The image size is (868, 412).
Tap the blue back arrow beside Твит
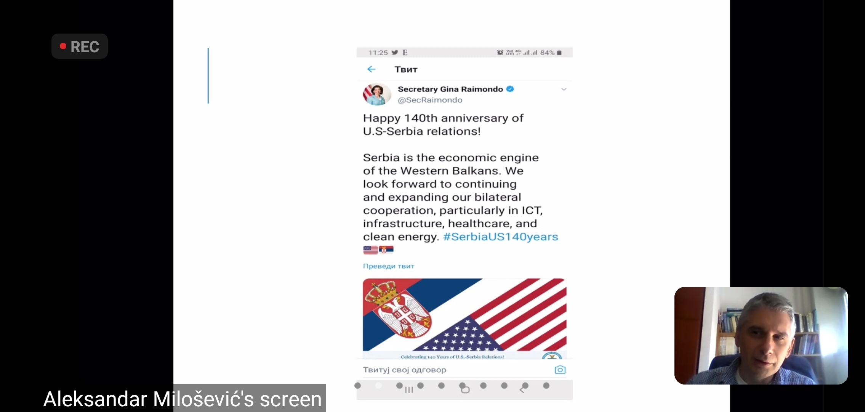[x=372, y=69]
